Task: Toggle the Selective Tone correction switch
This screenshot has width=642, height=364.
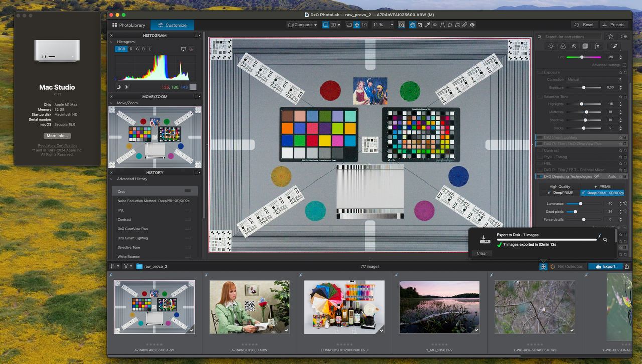Action: (540, 97)
